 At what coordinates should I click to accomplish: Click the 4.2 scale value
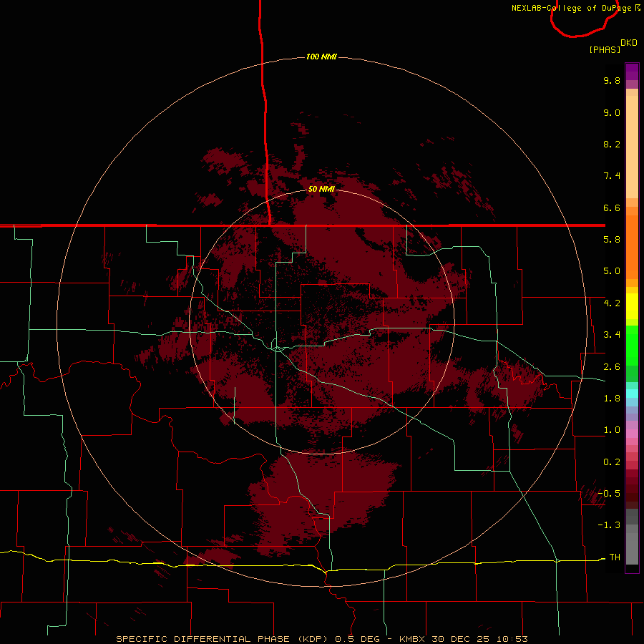(x=612, y=303)
